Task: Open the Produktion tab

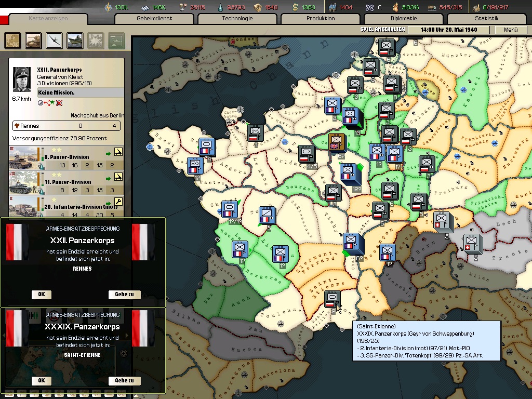Action: [x=320, y=18]
